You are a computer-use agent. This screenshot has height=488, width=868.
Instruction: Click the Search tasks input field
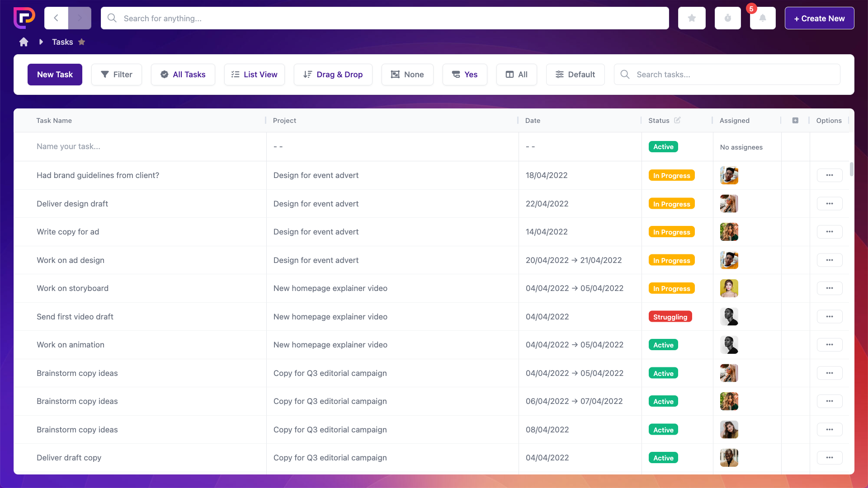point(727,75)
